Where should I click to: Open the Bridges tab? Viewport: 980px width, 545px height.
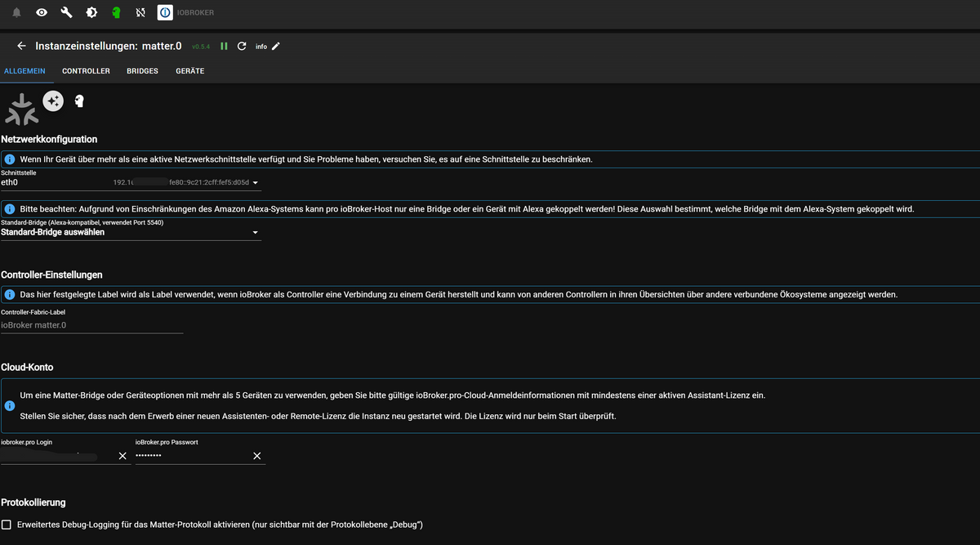142,71
